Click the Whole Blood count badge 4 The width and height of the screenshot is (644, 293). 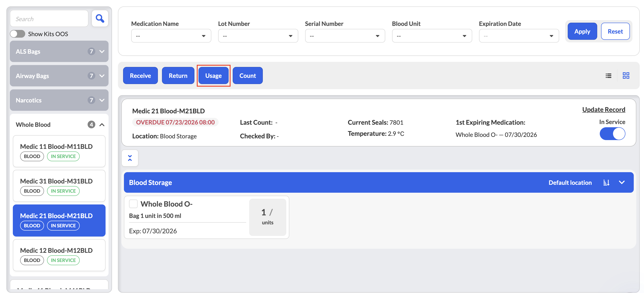coord(91,124)
